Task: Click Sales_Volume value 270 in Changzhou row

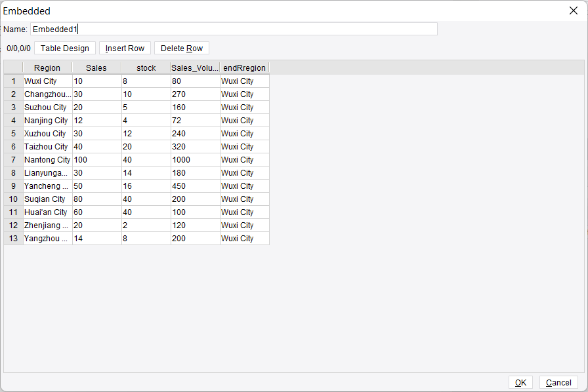Action: tap(195, 94)
